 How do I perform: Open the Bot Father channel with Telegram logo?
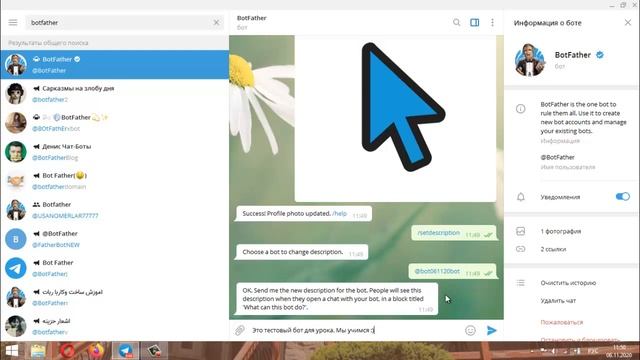(115, 268)
